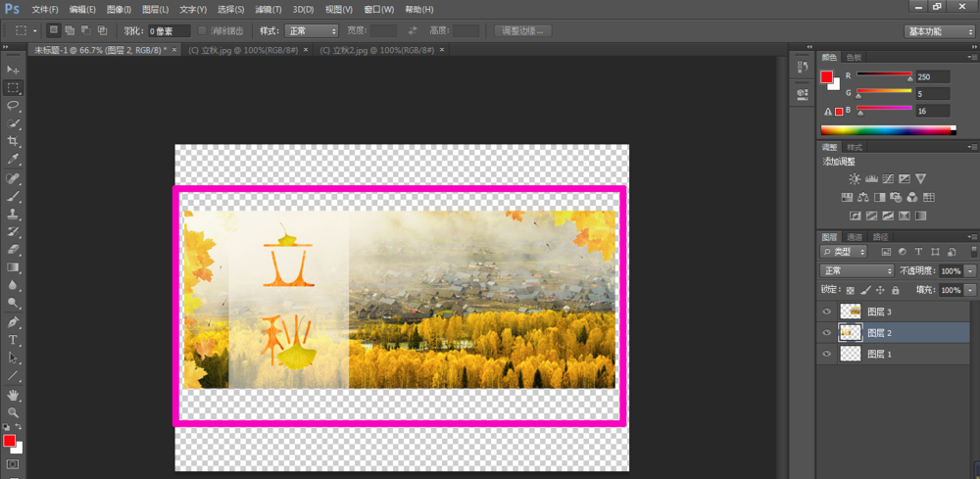Toggle visibility of 图层 1
The height and width of the screenshot is (479, 980).
tap(826, 355)
